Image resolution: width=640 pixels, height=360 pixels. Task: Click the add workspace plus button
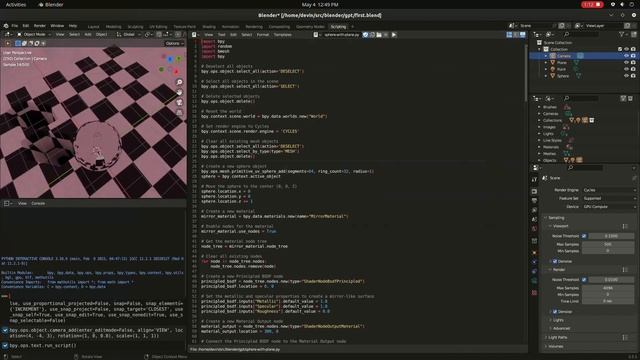353,27
